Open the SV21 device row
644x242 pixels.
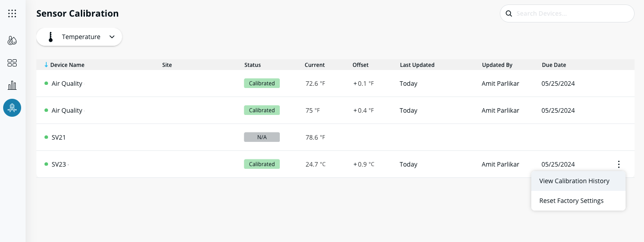(59, 137)
